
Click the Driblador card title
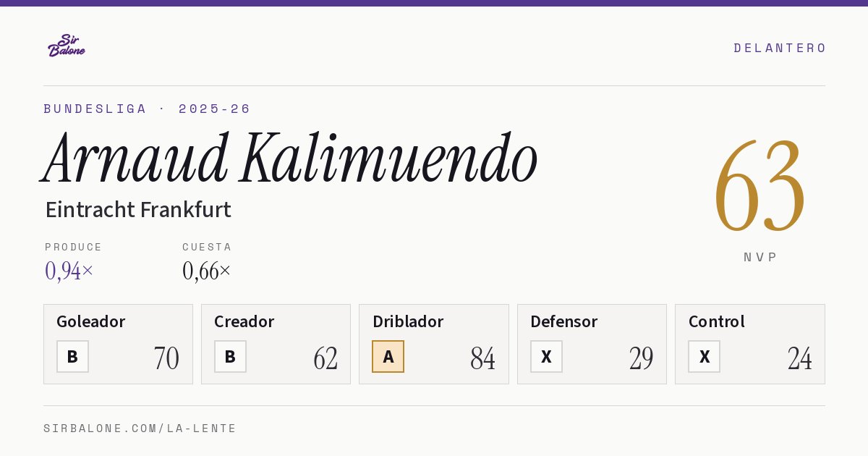pos(408,321)
